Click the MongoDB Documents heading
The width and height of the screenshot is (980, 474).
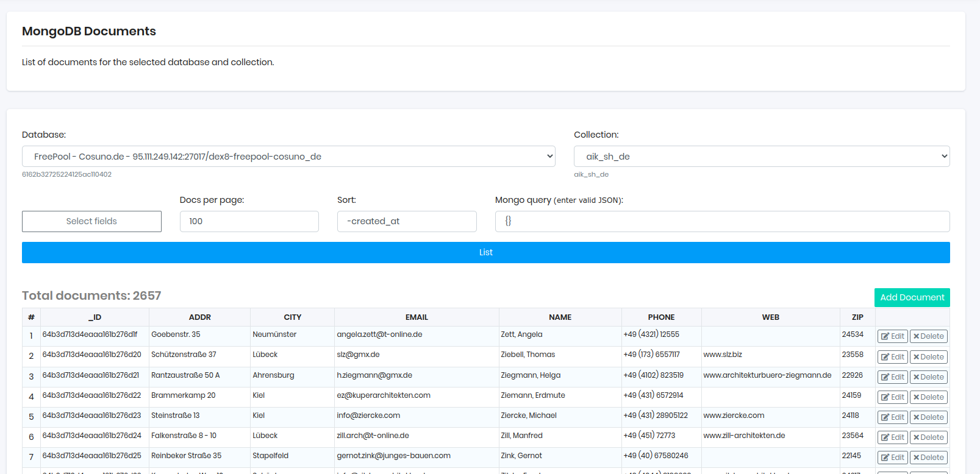pyautogui.click(x=89, y=31)
